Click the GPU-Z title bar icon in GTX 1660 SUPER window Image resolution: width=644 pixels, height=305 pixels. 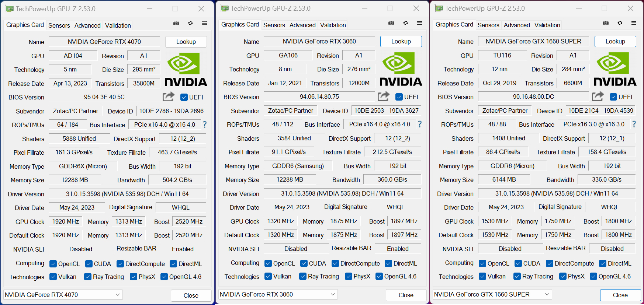tap(439, 8)
